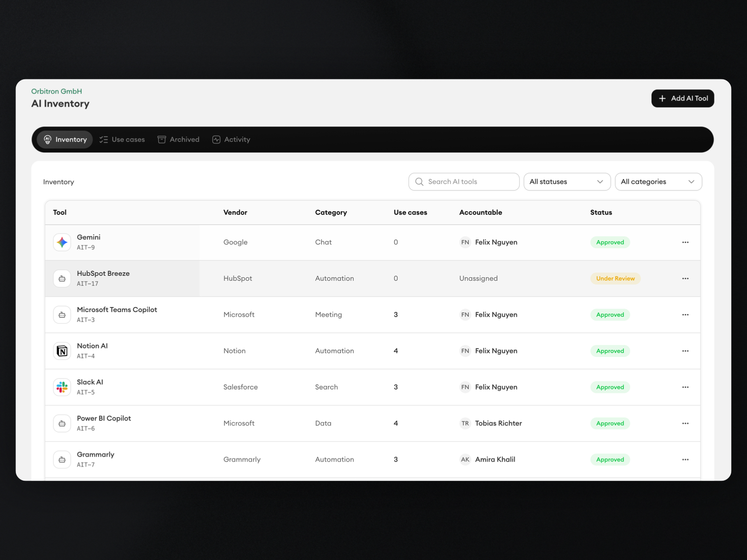This screenshot has height=560, width=747.
Task: Click the Google vendor cell
Action: pos(235,242)
